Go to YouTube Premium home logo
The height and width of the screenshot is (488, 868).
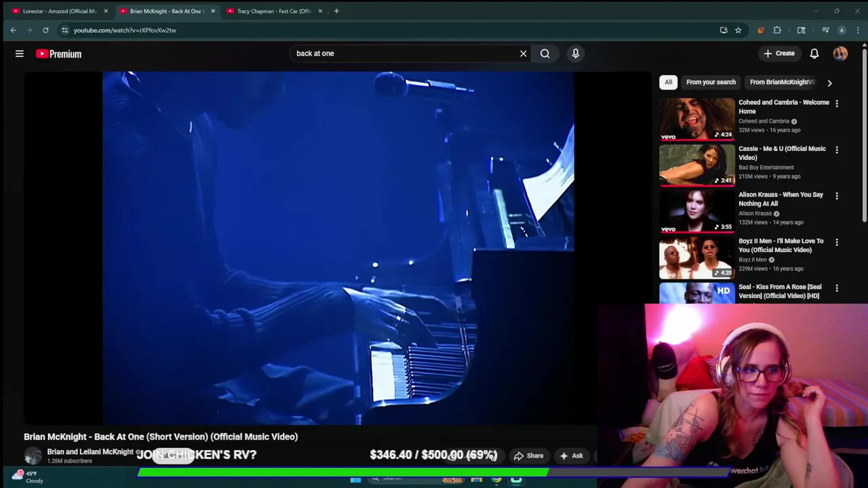click(59, 54)
